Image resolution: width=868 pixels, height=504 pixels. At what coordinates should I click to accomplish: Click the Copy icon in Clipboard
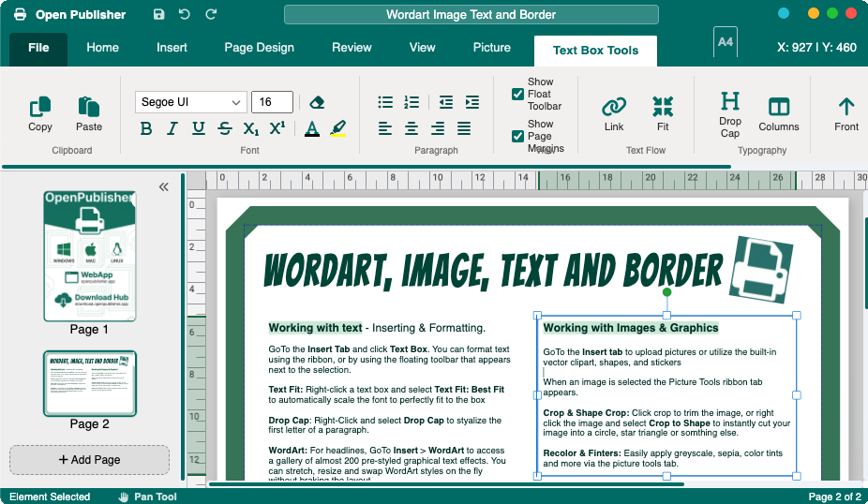[x=40, y=106]
